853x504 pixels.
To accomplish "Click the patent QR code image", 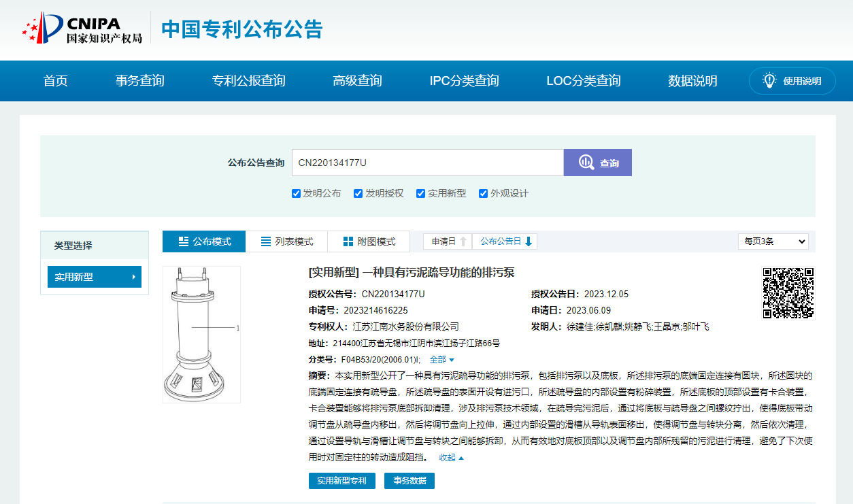I will [x=788, y=292].
